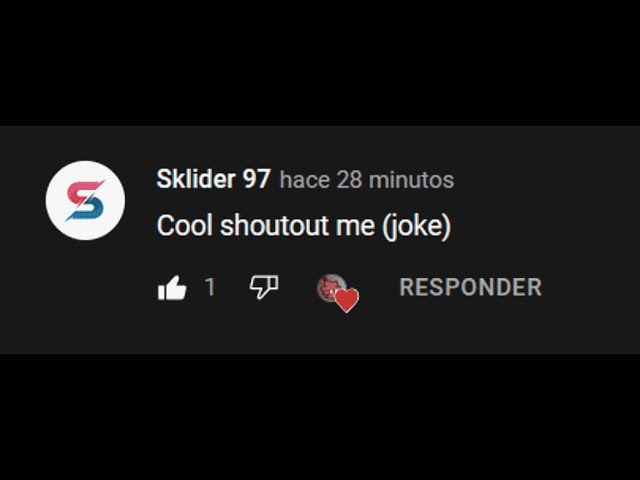This screenshot has width=640, height=480.
Task: Click the small creator avatar behind heart
Action: pos(331,287)
